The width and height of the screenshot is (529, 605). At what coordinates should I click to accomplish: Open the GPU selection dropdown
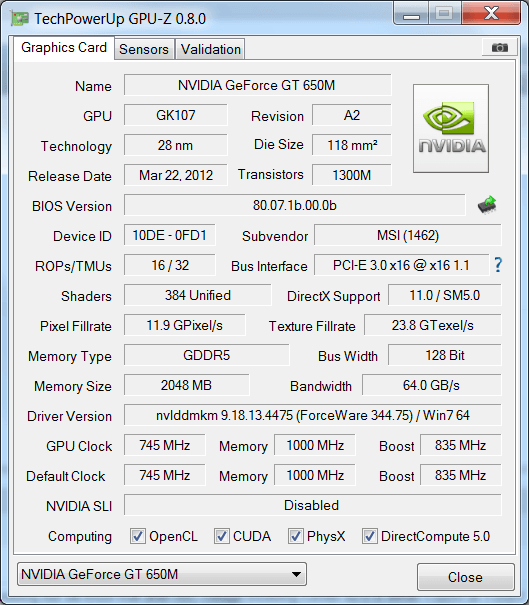(162, 574)
